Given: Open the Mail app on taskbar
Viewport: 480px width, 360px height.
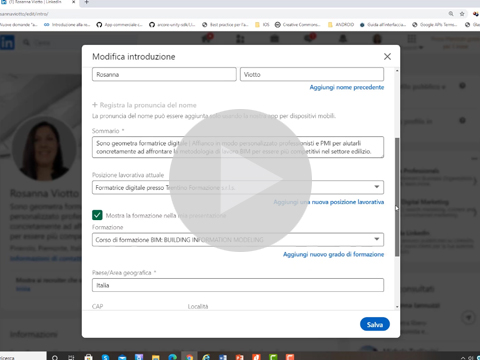Looking at the screenshot, I should pos(122,357).
